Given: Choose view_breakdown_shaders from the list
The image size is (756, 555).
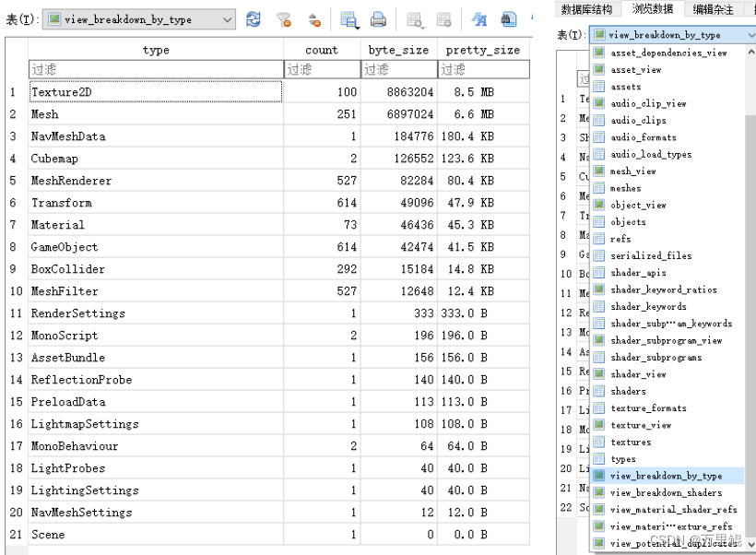Looking at the screenshot, I should pyautogui.click(x=668, y=492).
